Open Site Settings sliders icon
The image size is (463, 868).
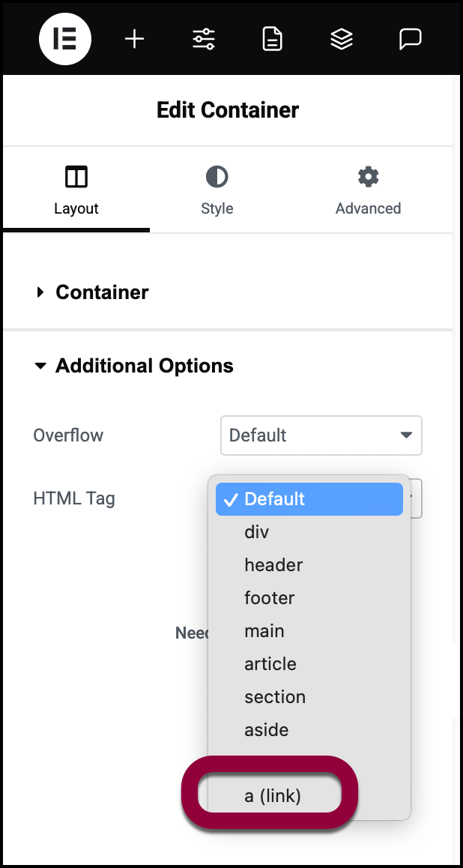click(x=204, y=39)
